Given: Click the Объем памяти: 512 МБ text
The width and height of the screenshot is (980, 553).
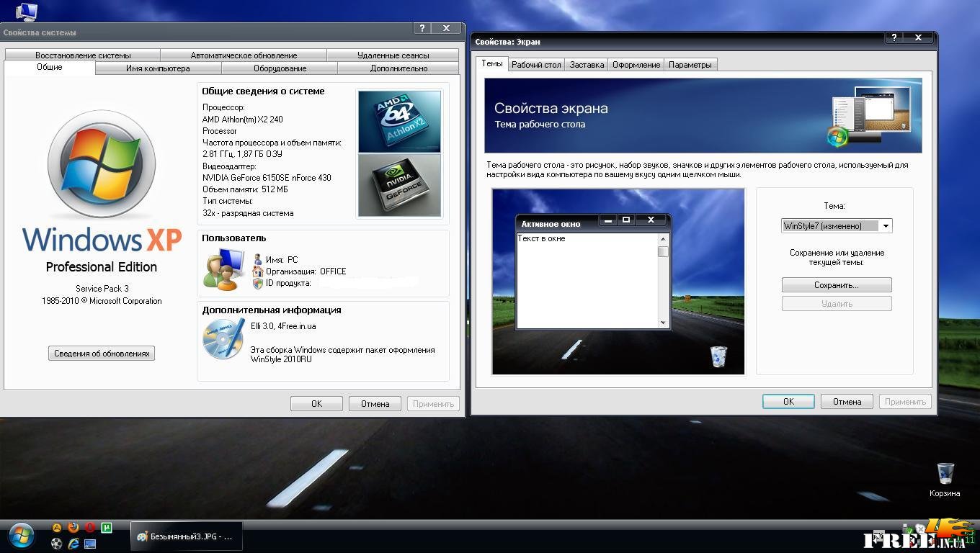Looking at the screenshot, I should pyautogui.click(x=245, y=189).
